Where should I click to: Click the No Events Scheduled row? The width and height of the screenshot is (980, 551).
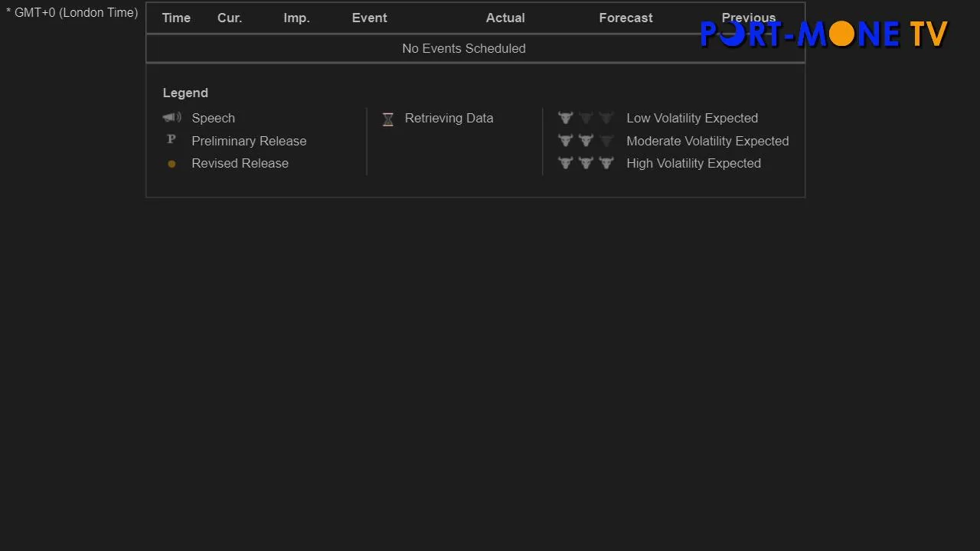(475, 48)
